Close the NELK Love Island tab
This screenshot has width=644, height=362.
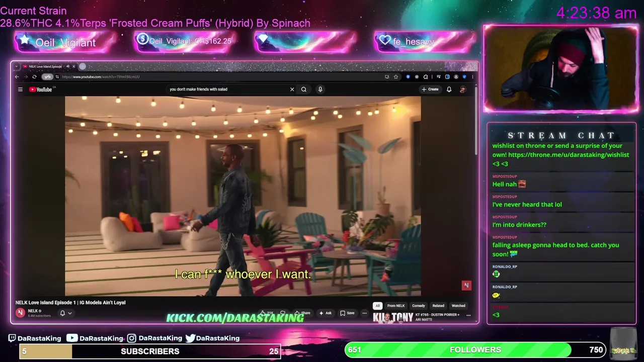tap(74, 66)
